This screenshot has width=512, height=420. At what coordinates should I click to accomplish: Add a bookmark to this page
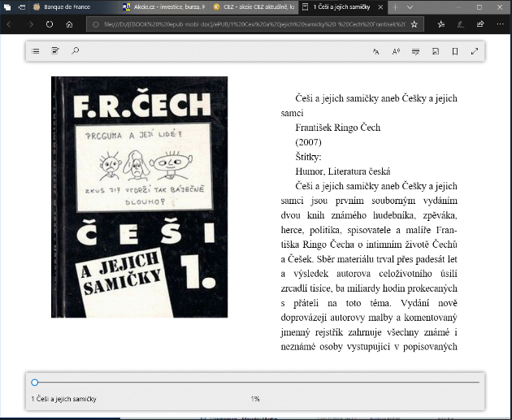tap(455, 51)
